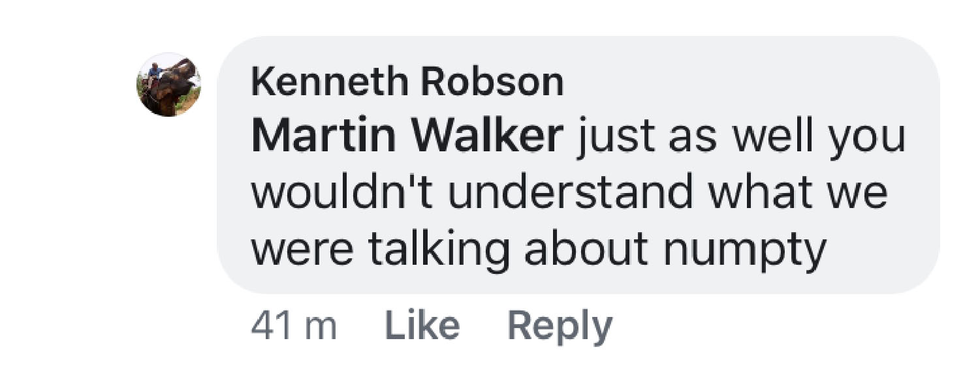Screen dimensions: 980x375
Task: Click the word "about" in the comment
Action: 585,248
